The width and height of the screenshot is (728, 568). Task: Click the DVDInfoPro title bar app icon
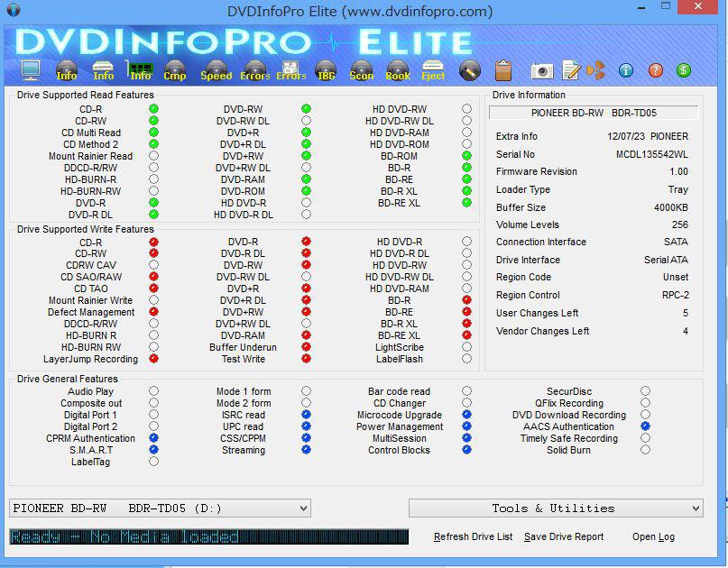[14, 10]
